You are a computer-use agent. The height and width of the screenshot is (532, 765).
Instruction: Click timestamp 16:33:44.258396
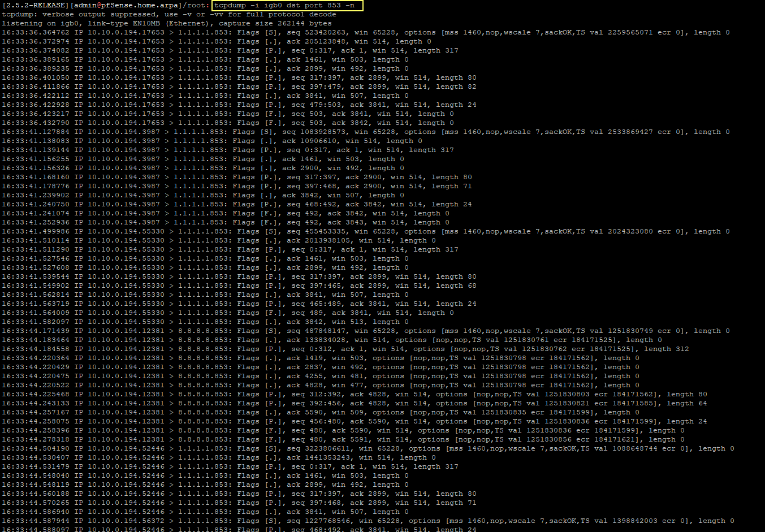pos(36,430)
